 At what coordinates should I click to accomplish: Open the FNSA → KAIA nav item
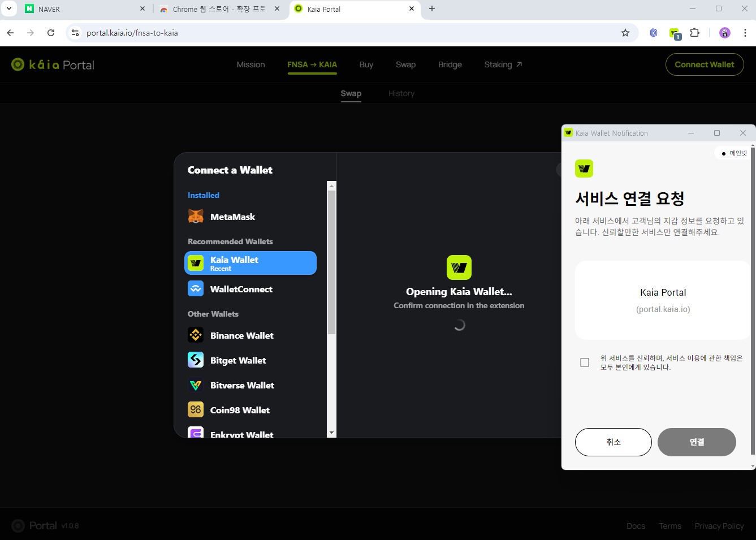click(x=312, y=64)
